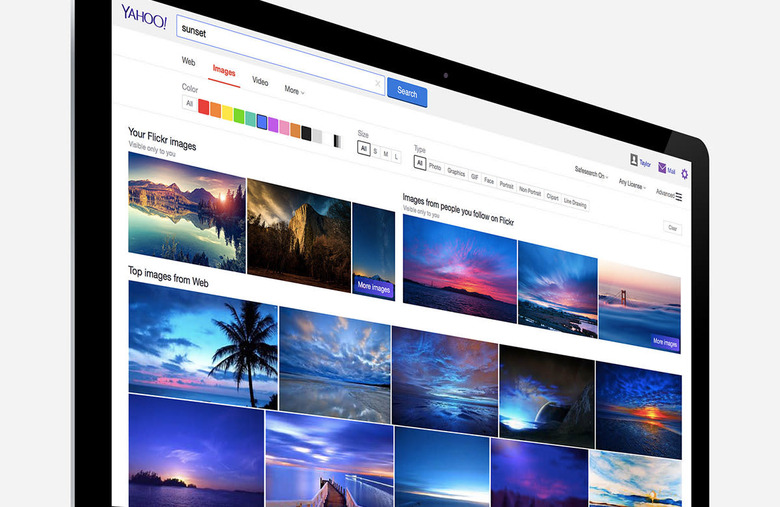Open the Advanced hamburger menu icon
This screenshot has width=780, height=507.
point(679,197)
